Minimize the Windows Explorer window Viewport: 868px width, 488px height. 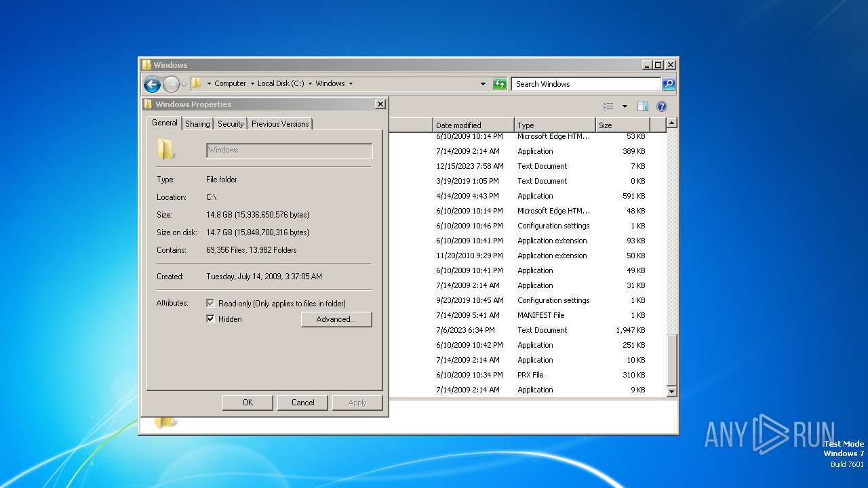point(646,65)
